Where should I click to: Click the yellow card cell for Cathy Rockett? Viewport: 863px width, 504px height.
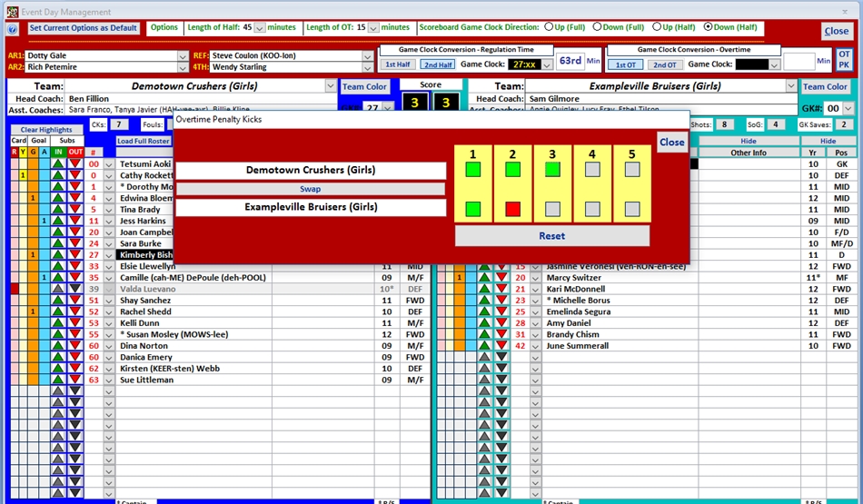(x=23, y=175)
